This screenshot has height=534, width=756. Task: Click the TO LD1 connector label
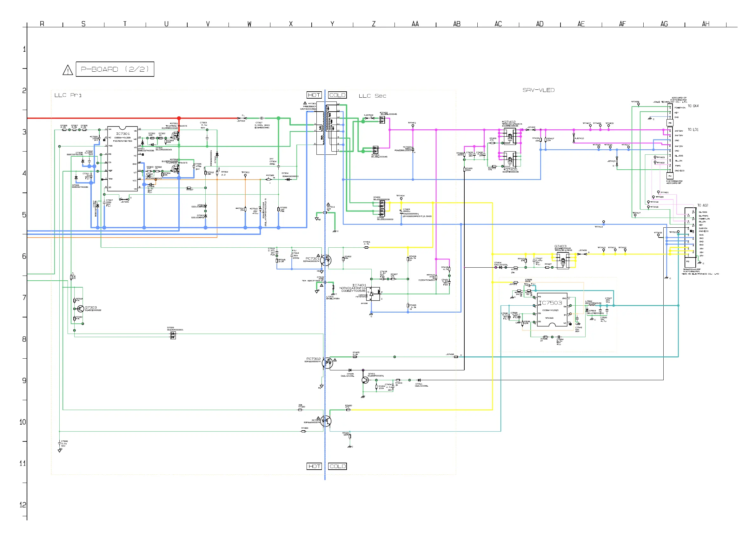tap(693, 130)
